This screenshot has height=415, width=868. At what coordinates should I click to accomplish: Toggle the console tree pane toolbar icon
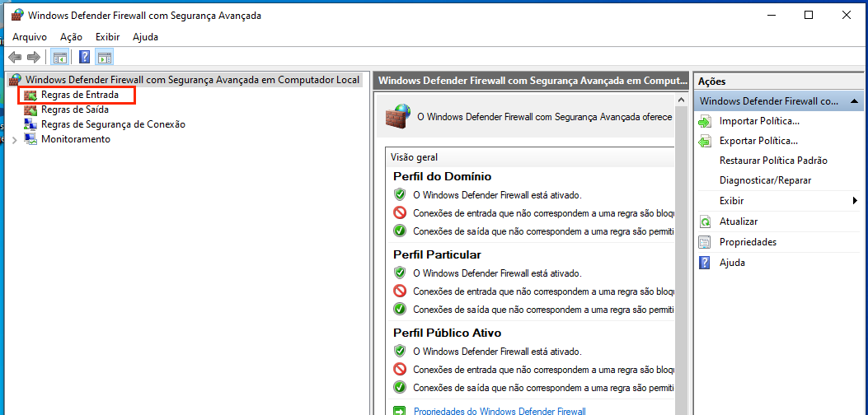pyautogui.click(x=60, y=57)
